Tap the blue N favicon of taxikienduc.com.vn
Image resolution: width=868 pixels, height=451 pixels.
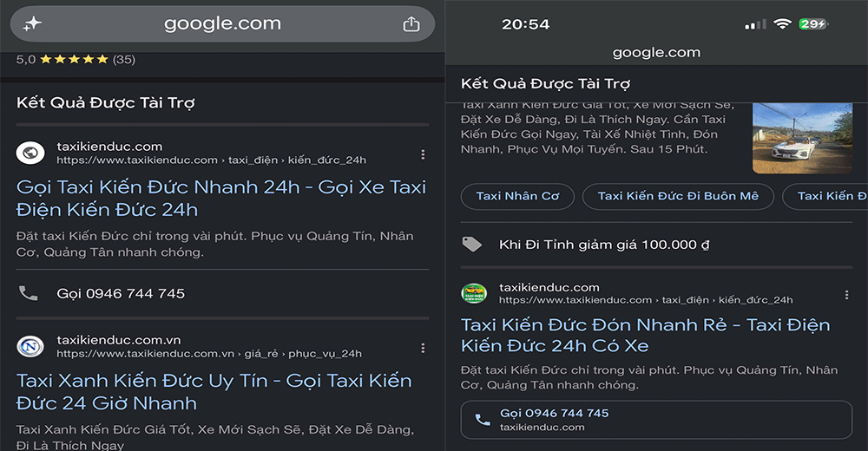[x=30, y=346]
